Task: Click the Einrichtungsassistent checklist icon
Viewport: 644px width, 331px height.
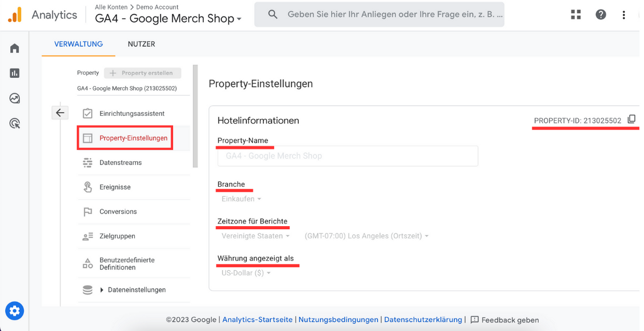Action: (88, 114)
